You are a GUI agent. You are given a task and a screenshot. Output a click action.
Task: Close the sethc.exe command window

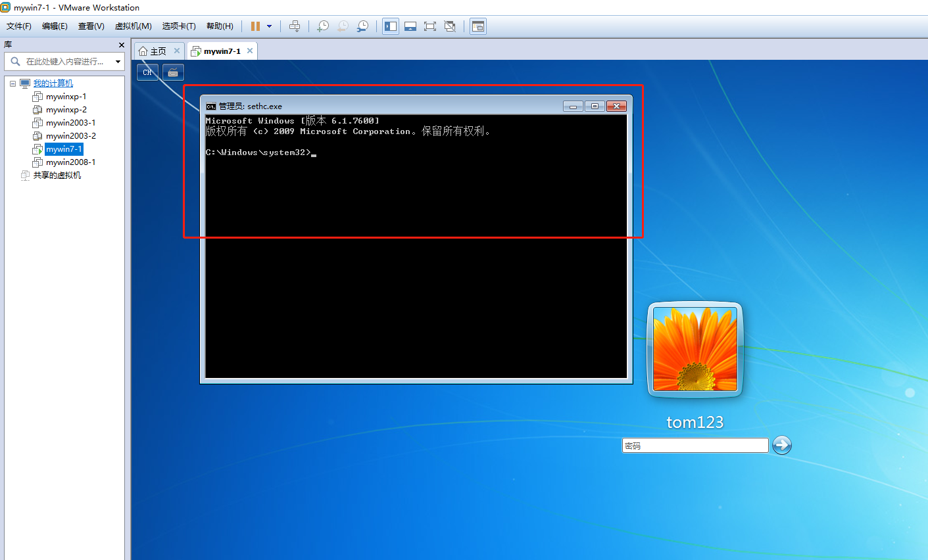(616, 106)
